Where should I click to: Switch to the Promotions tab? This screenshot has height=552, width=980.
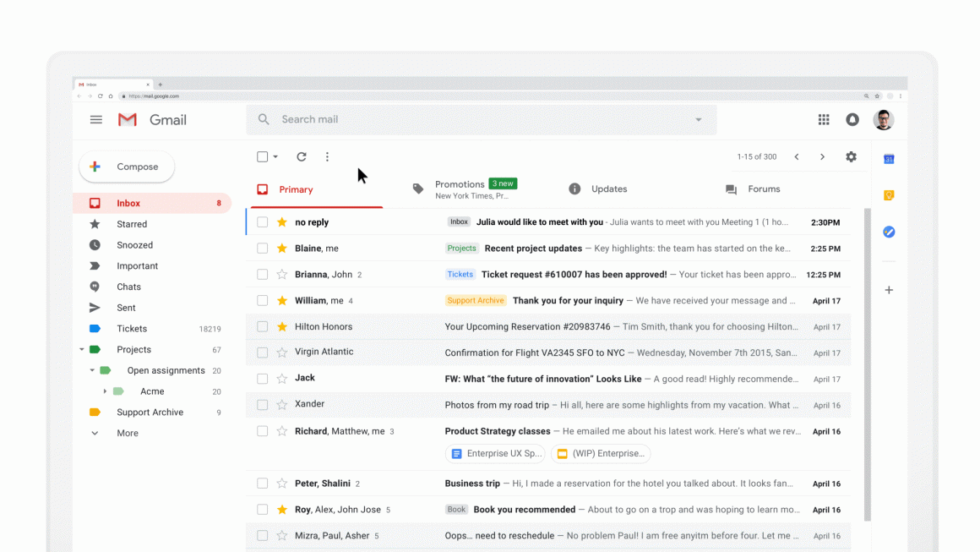(460, 183)
